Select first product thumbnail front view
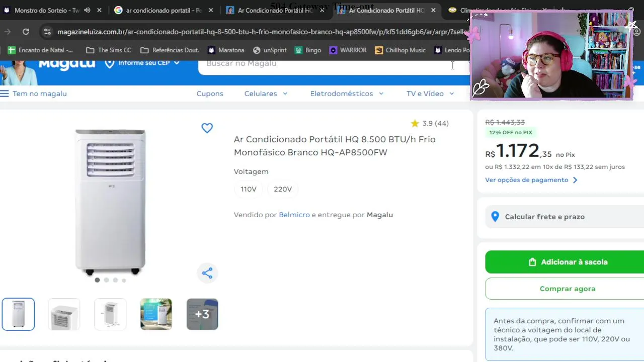The image size is (644, 362). click(x=18, y=314)
